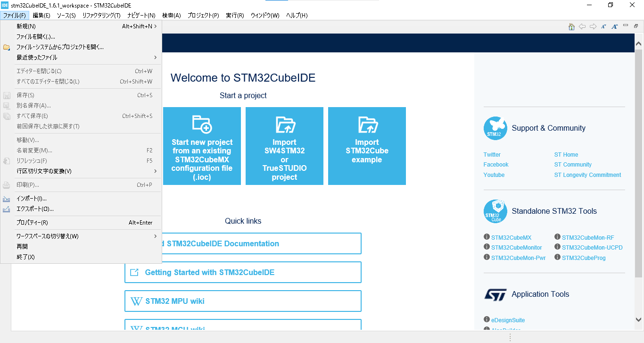Click info icon next to STM32CubeMX
644x343 pixels.
[487, 237]
